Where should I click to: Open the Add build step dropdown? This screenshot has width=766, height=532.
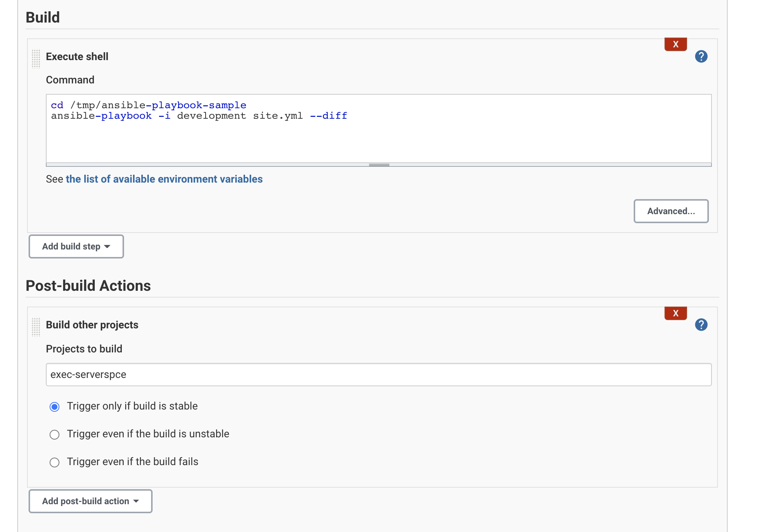(76, 246)
